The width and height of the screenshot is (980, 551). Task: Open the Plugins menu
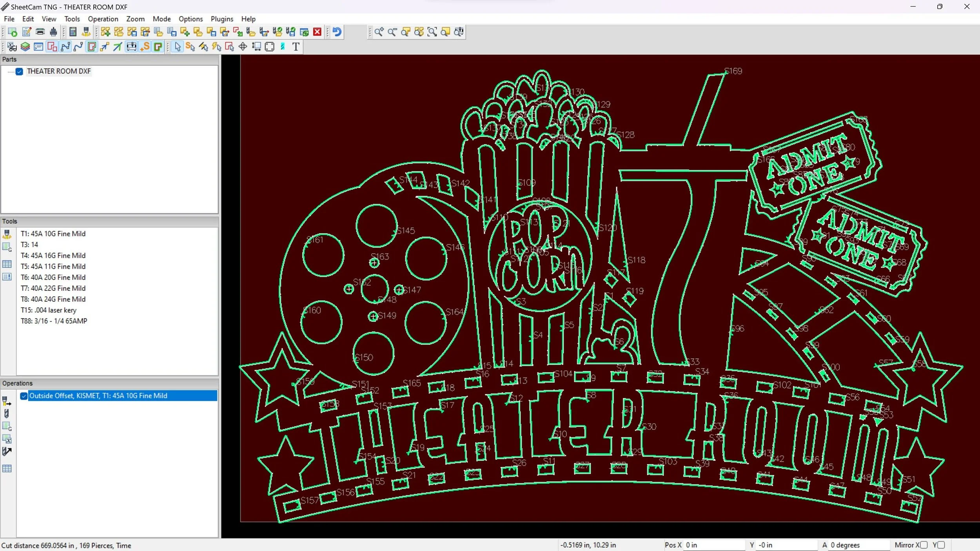(221, 19)
